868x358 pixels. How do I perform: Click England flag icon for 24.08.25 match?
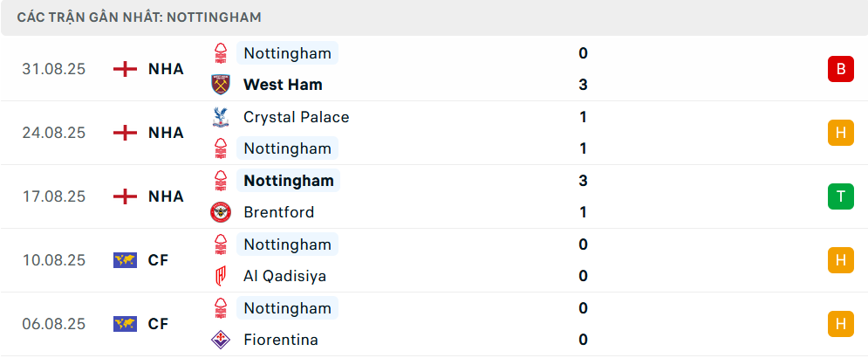coord(126,133)
